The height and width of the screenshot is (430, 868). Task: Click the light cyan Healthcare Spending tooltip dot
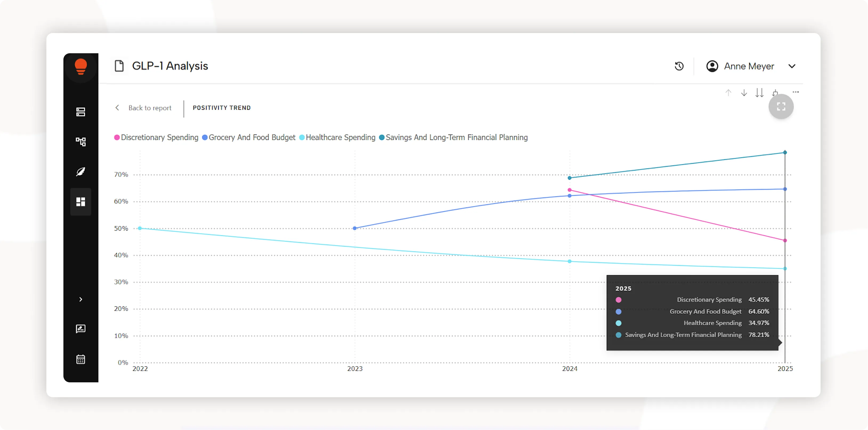tap(618, 323)
